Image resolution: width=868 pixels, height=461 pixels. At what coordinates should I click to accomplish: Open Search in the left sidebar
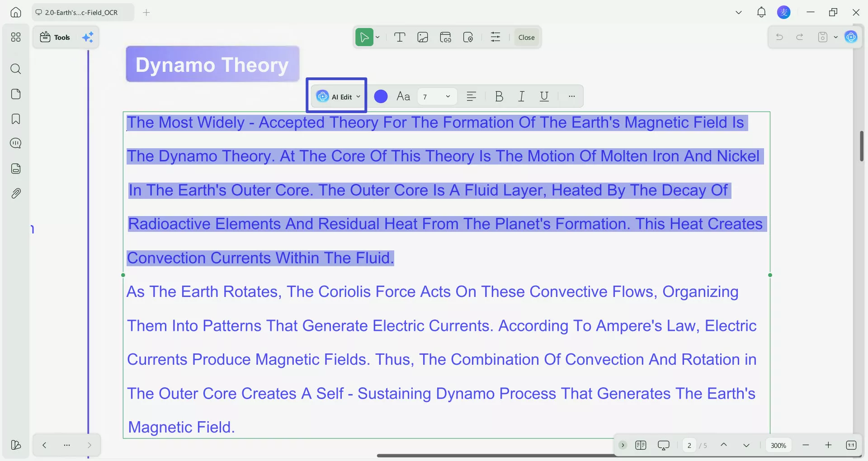pos(16,69)
